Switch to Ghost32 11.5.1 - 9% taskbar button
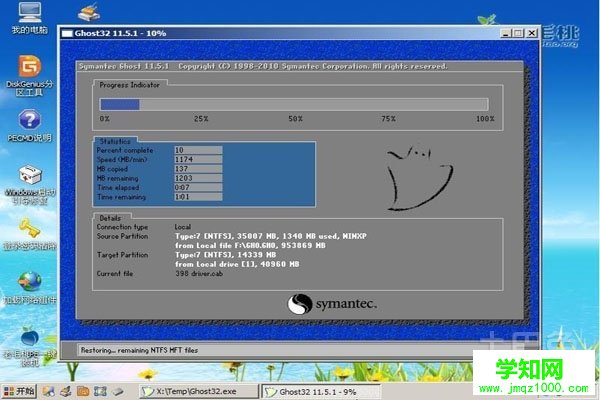 (x=321, y=392)
